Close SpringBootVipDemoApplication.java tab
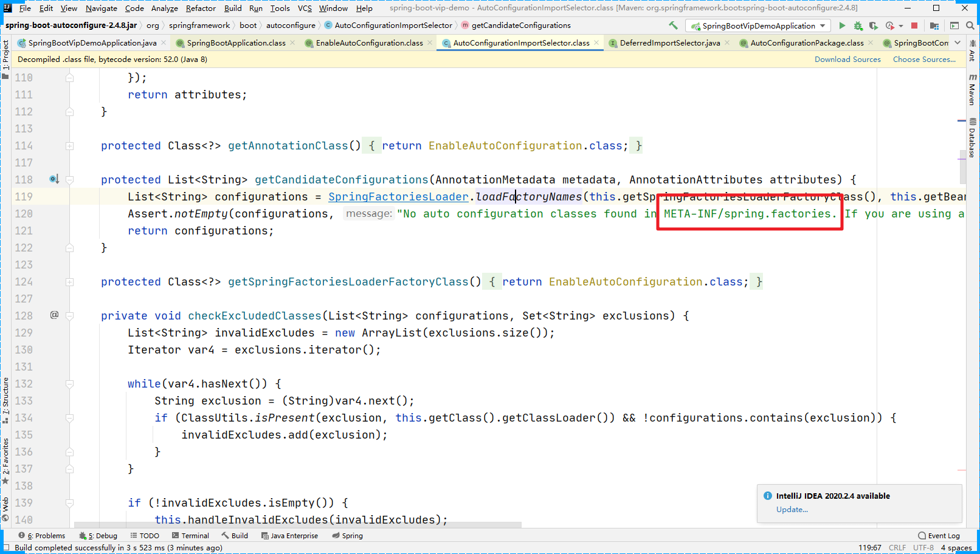The image size is (980, 554). click(164, 43)
